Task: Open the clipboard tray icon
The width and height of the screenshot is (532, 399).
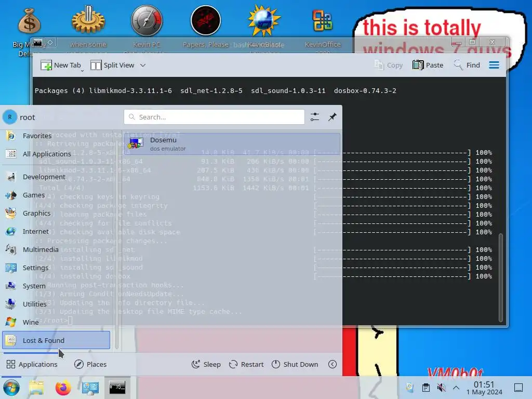Action: pos(426,388)
